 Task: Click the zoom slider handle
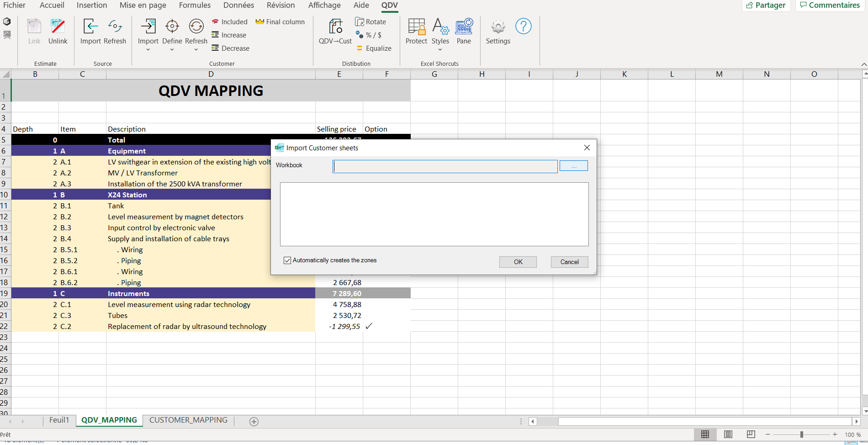tap(802, 434)
